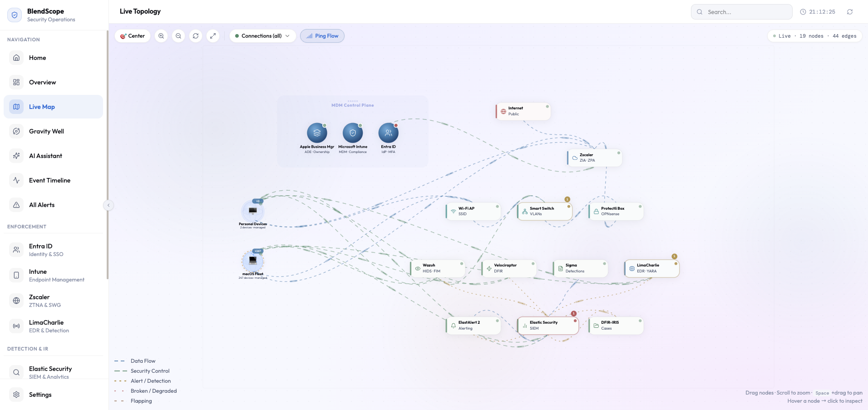The height and width of the screenshot is (410, 868).
Task: Click the Alert / Detection legend entry
Action: tap(143, 381)
